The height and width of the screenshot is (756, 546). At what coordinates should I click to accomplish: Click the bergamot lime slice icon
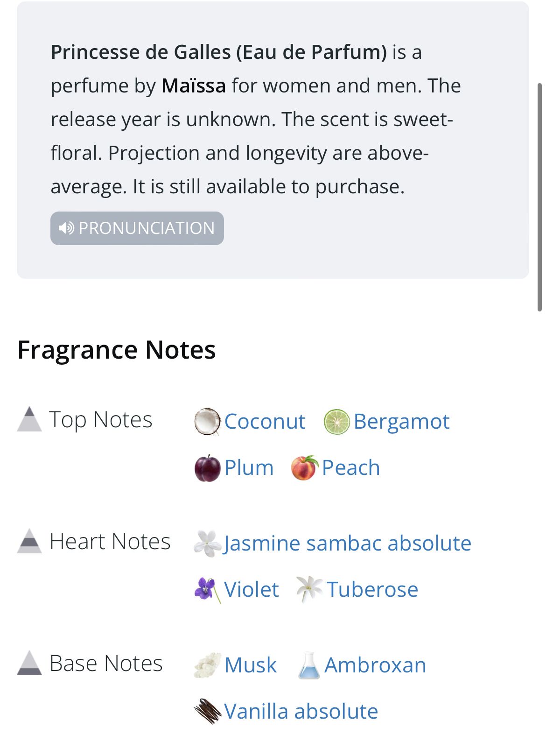click(336, 422)
